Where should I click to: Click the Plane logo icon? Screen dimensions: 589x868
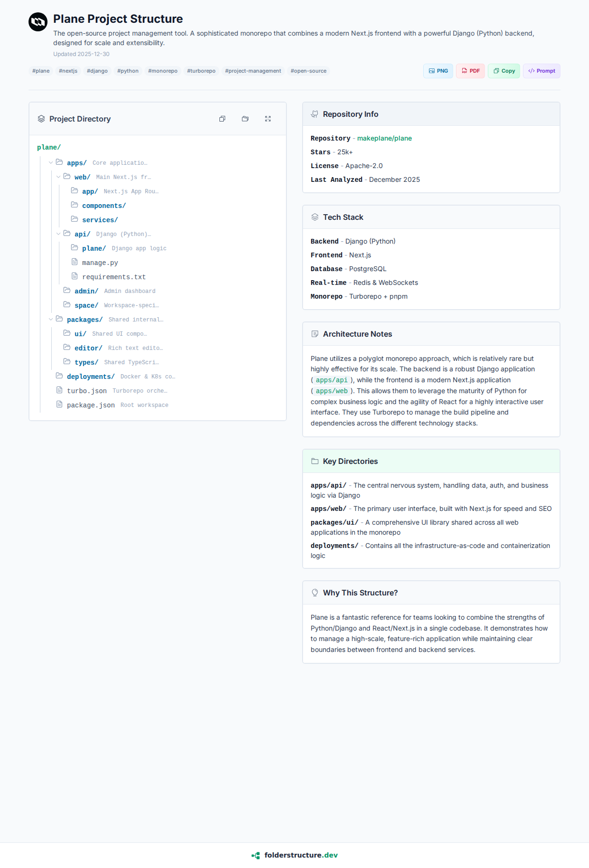pyautogui.click(x=38, y=22)
